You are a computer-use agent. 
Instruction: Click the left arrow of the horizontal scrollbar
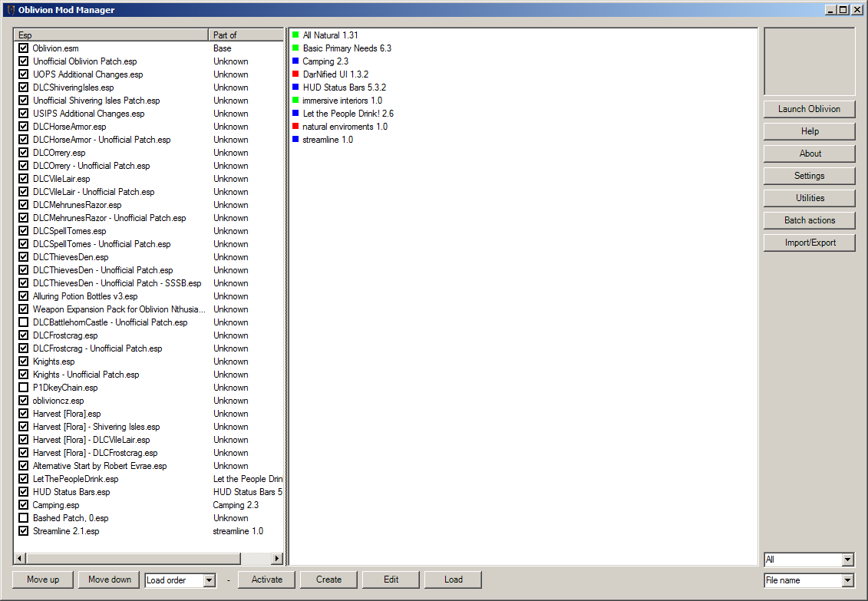(20, 558)
